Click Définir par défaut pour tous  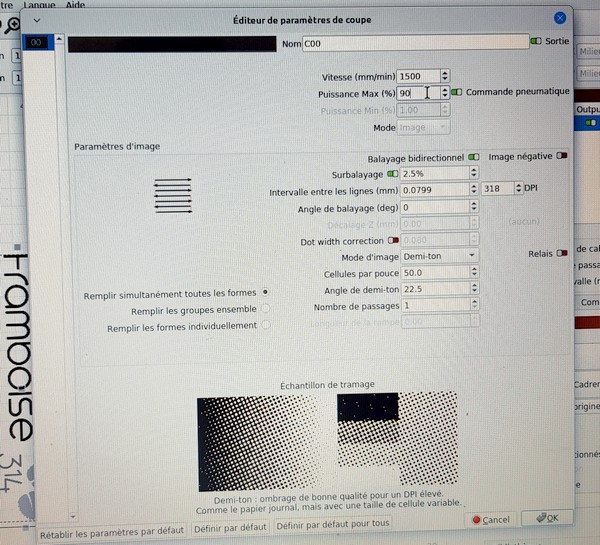(333, 525)
